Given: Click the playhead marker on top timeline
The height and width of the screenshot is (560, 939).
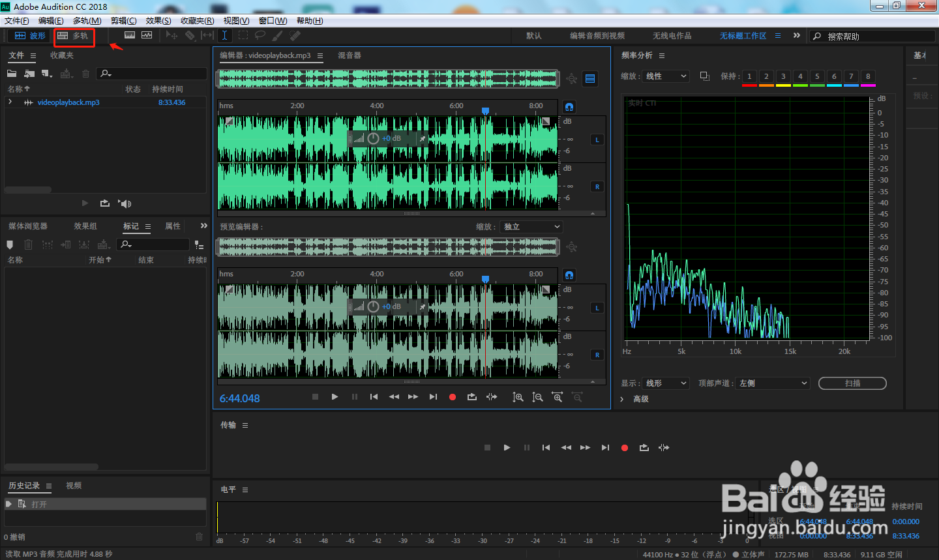Looking at the screenshot, I should pyautogui.click(x=485, y=111).
